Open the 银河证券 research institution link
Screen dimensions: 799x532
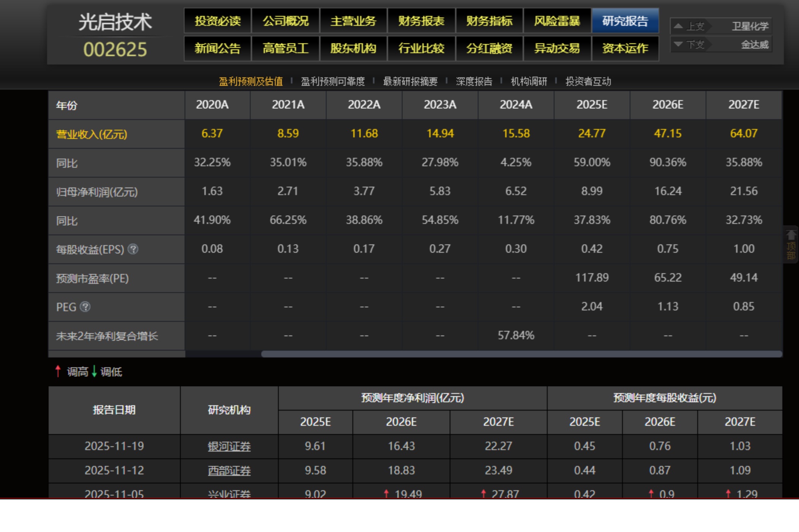coord(229,446)
